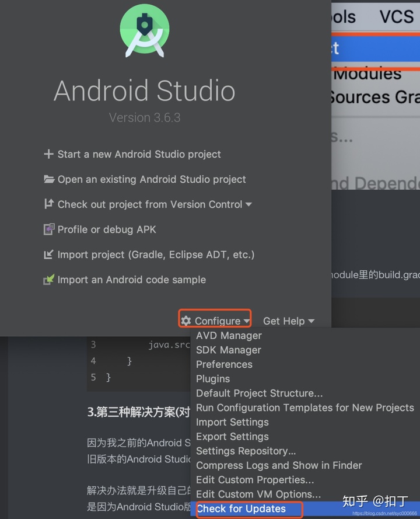Start a new Android Studio project
Screen dimensions: 420x519
coord(139,154)
